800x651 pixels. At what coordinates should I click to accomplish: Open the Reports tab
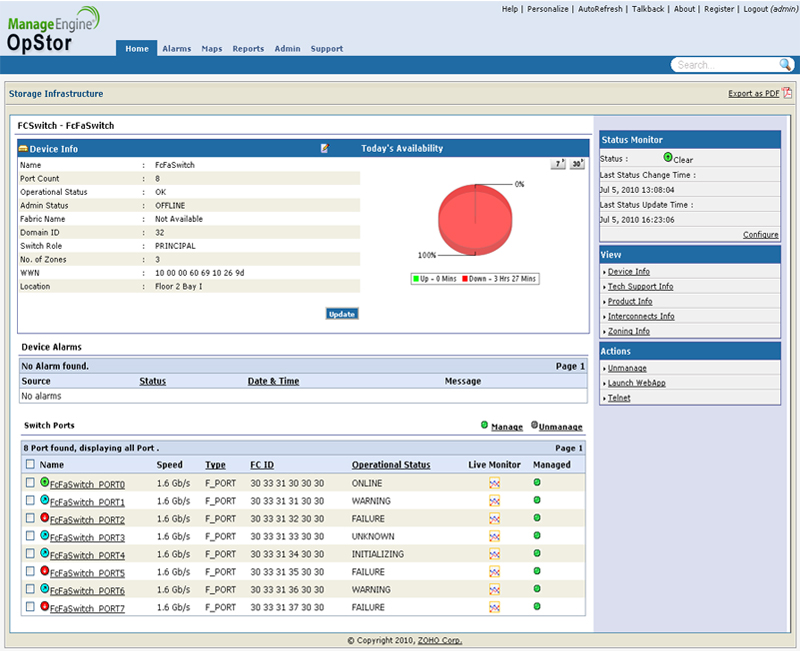[x=248, y=48]
